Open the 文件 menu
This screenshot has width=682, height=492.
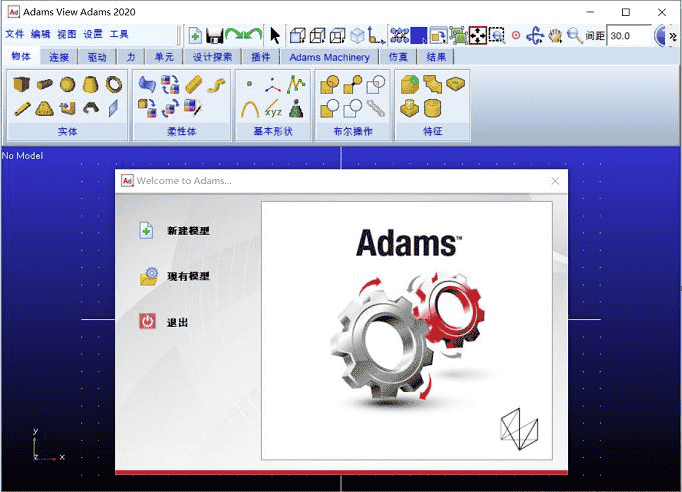[14, 34]
